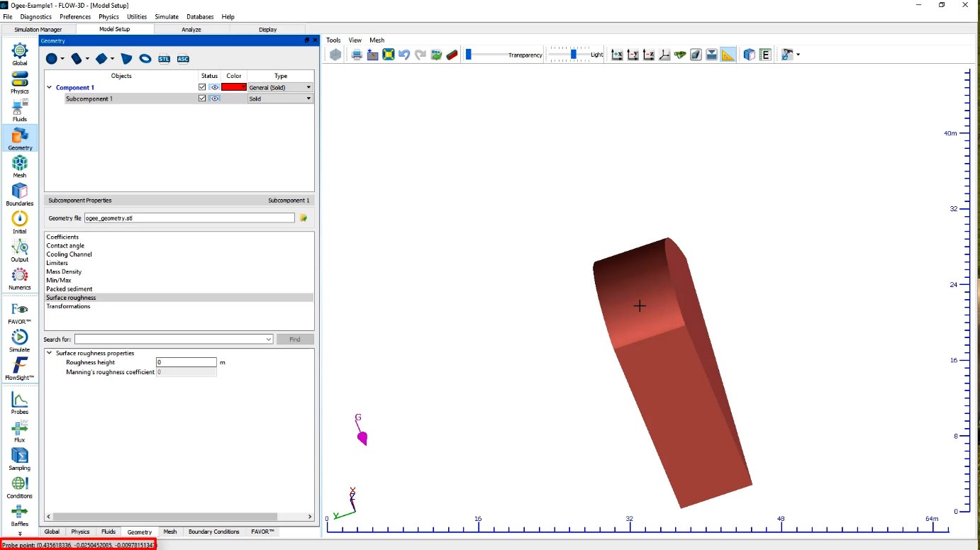Click the Find button

(295, 339)
